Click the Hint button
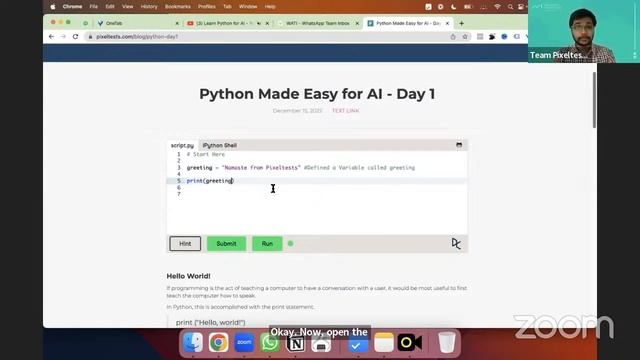The height and width of the screenshot is (360, 640). pyautogui.click(x=185, y=244)
